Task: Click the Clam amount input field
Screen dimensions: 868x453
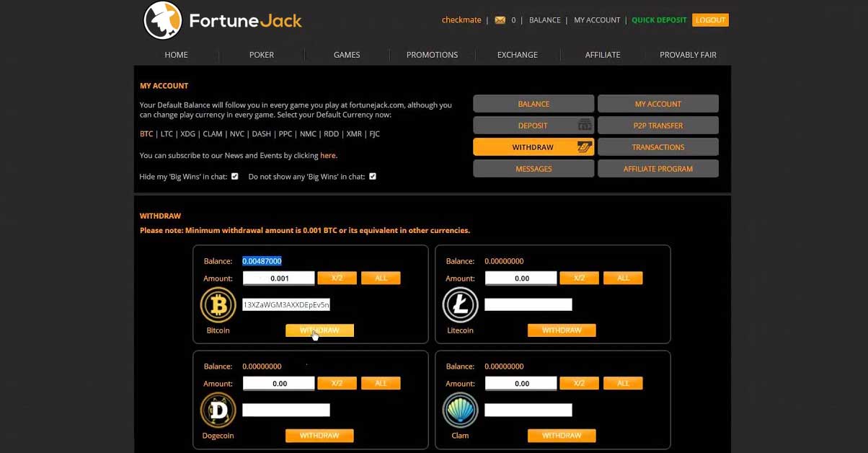Action: click(521, 384)
